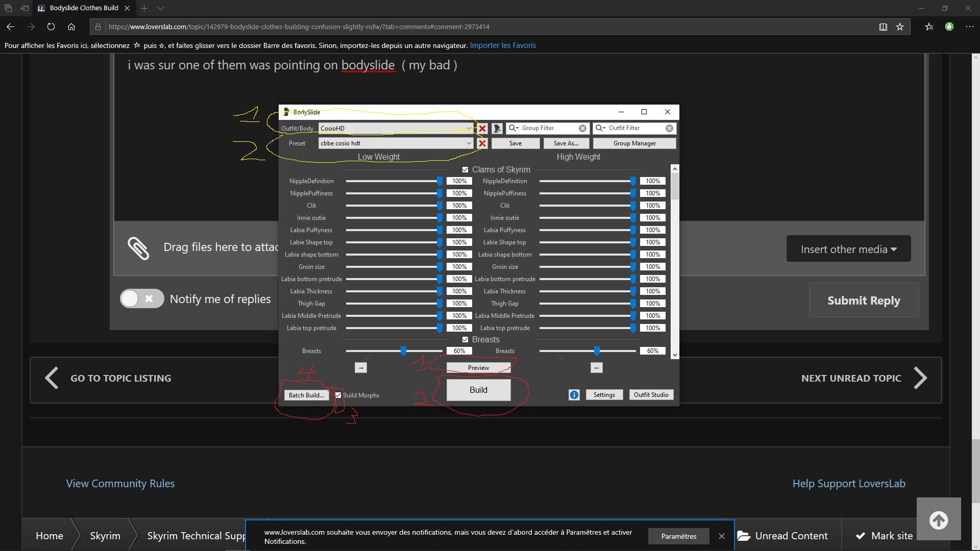Open Skyrim Technical Support breadcrumb
Image resolution: width=980 pixels, height=551 pixels.
tap(196, 536)
